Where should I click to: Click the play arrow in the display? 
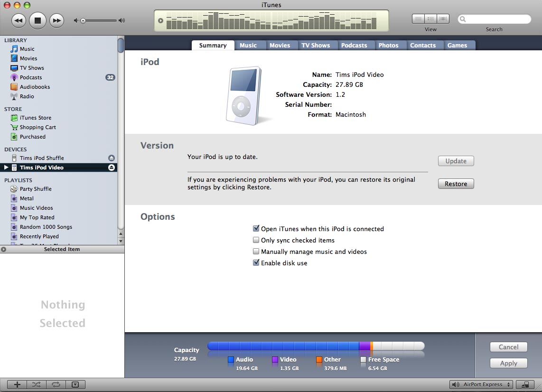[x=160, y=21]
